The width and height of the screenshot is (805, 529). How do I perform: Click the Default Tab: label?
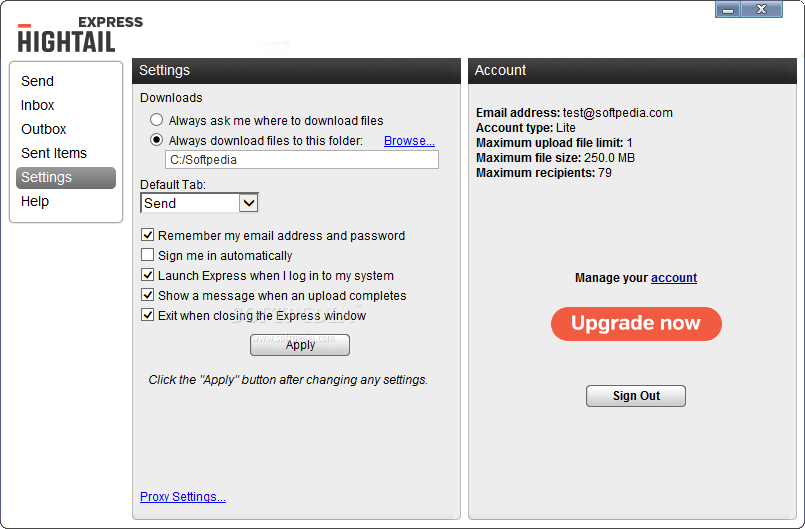pos(173,184)
